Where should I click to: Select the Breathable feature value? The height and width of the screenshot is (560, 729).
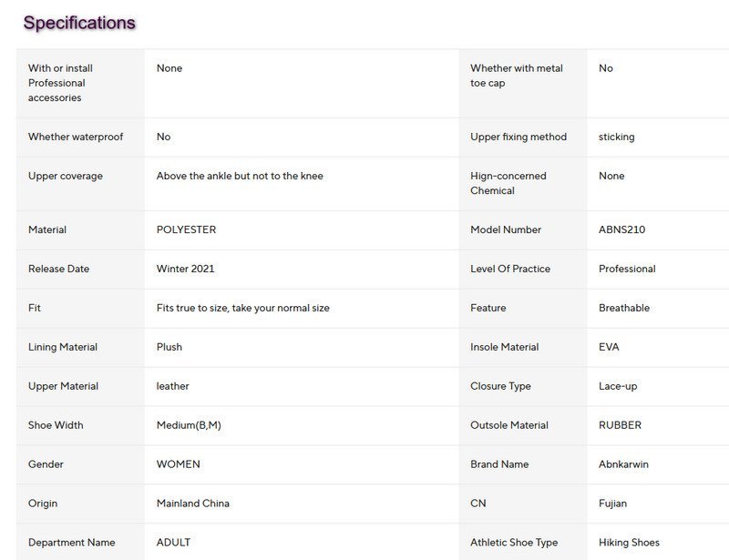[624, 308]
